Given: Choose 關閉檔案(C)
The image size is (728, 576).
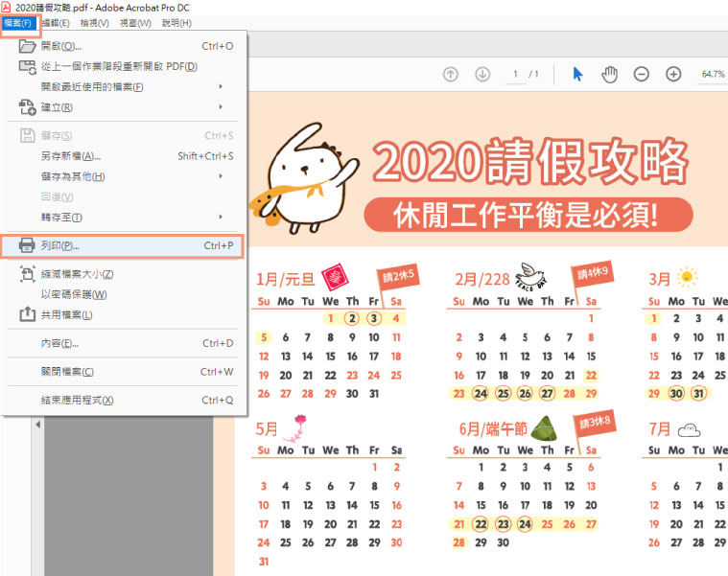Looking at the screenshot, I should [123, 372].
